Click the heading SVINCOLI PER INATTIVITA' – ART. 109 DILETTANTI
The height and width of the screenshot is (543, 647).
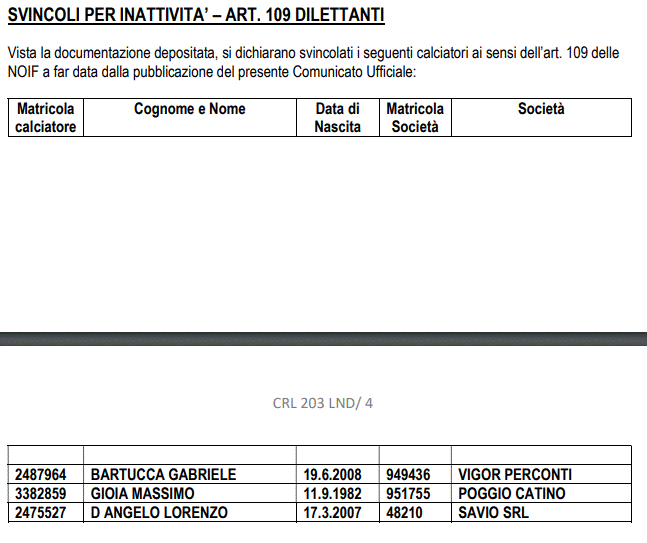(196, 15)
